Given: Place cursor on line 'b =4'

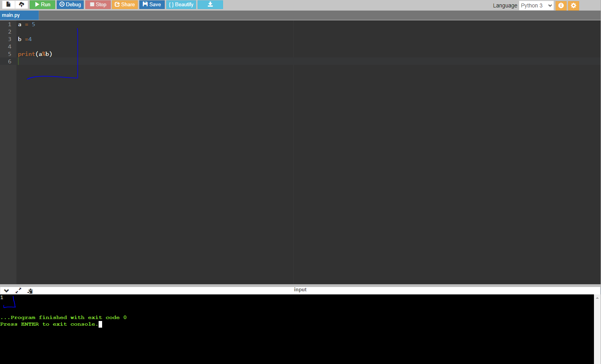Looking at the screenshot, I should point(25,39).
